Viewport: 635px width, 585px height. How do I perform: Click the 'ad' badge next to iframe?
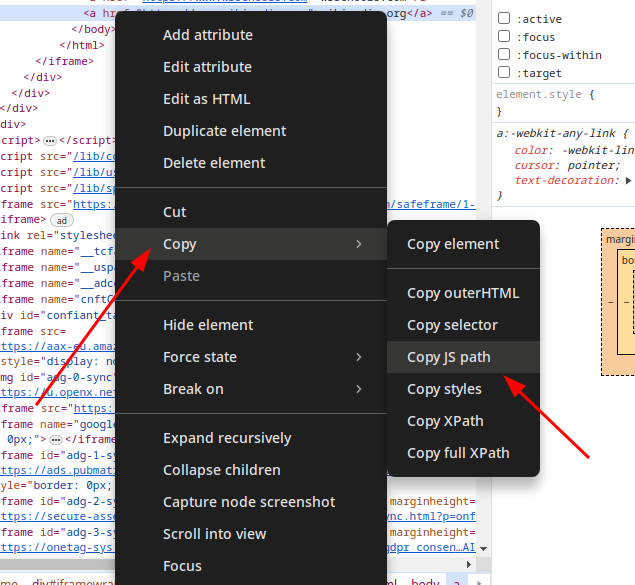(62, 220)
